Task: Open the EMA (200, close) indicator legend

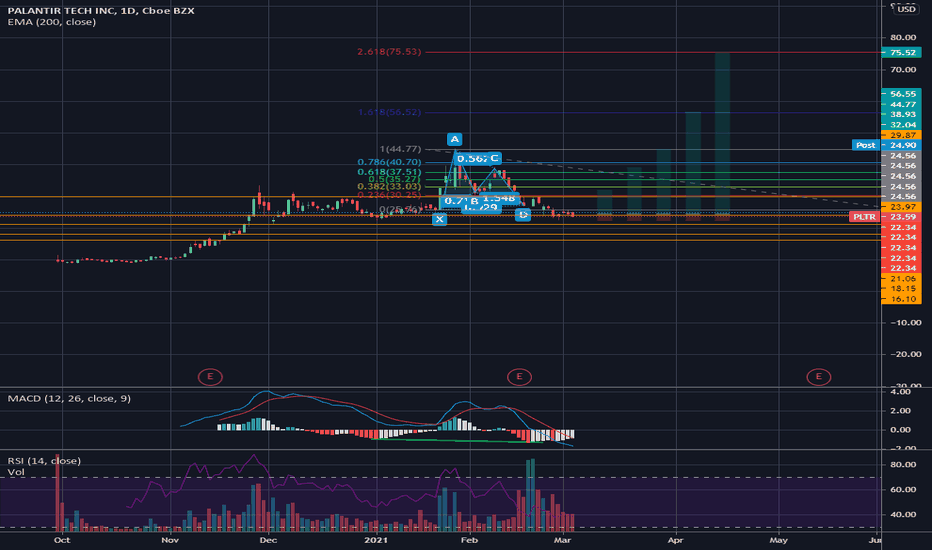Action: [x=52, y=22]
